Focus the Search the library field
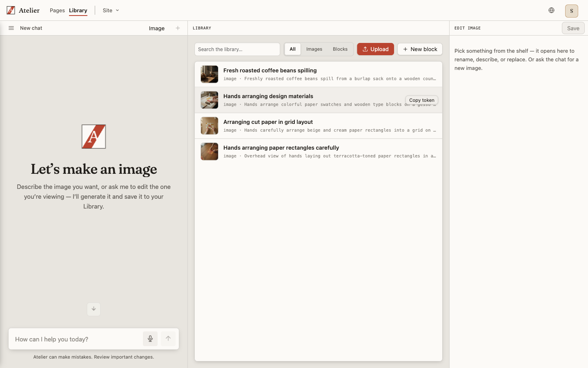Viewport: 588px width, 368px height. click(237, 49)
